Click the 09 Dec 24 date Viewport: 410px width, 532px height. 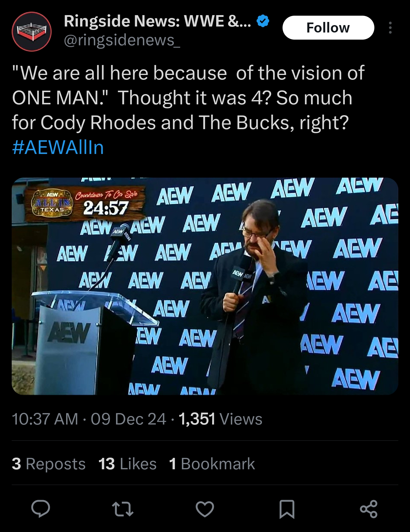[x=129, y=419]
